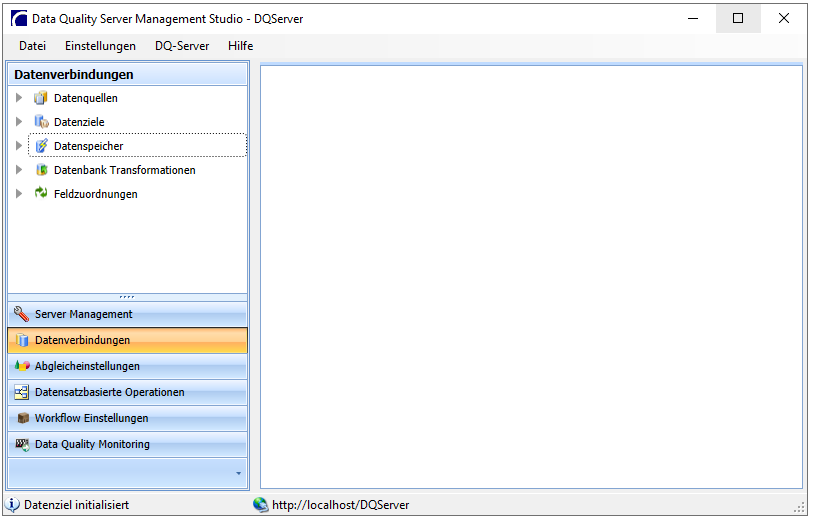Image resolution: width=815 pixels, height=521 pixels.
Task: Select the Datenquellen tree item label
Action: point(86,98)
